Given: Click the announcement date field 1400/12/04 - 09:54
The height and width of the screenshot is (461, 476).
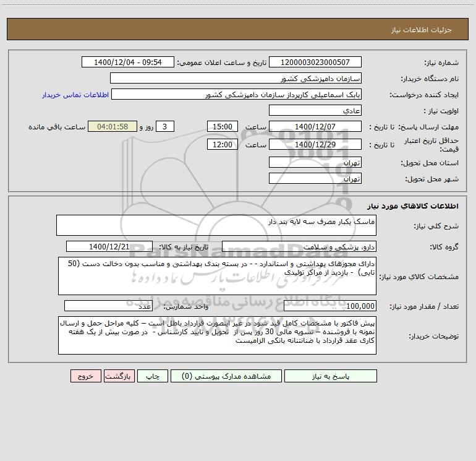Looking at the screenshot, I should point(128,62).
